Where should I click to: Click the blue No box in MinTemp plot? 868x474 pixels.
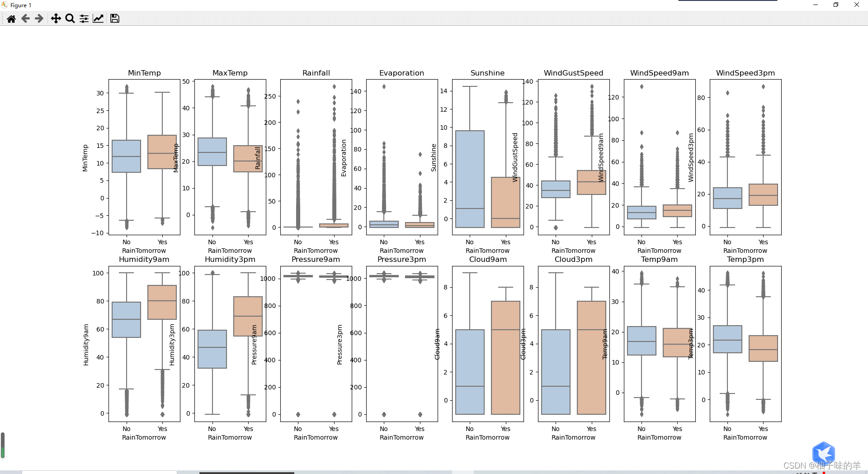coord(126,156)
